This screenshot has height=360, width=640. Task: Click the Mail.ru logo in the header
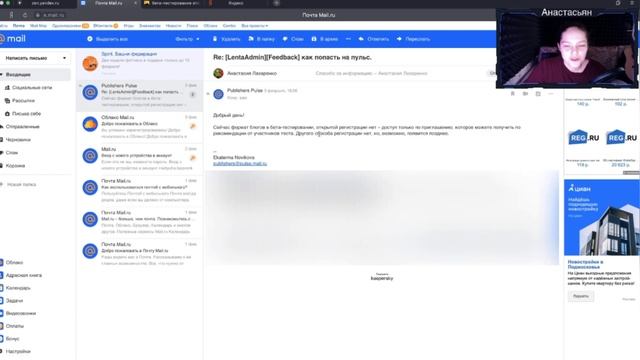pos(13,39)
